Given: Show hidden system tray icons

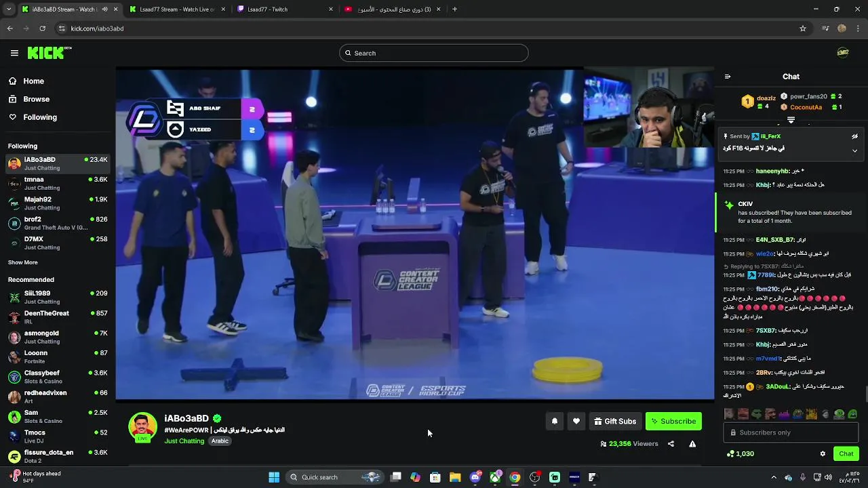Looking at the screenshot, I should click(x=774, y=477).
